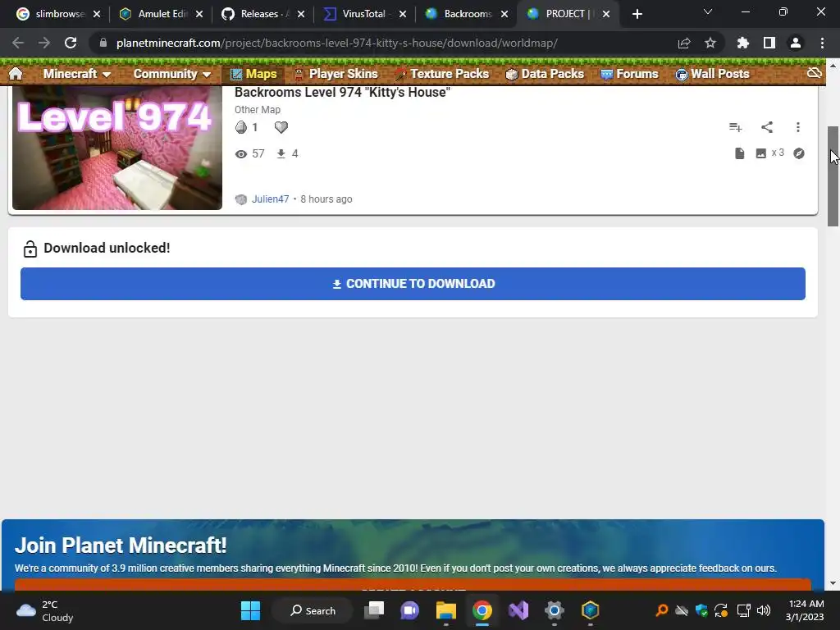The width and height of the screenshot is (840, 630).
Task: Toggle the browser side panel icon
Action: 769,43
